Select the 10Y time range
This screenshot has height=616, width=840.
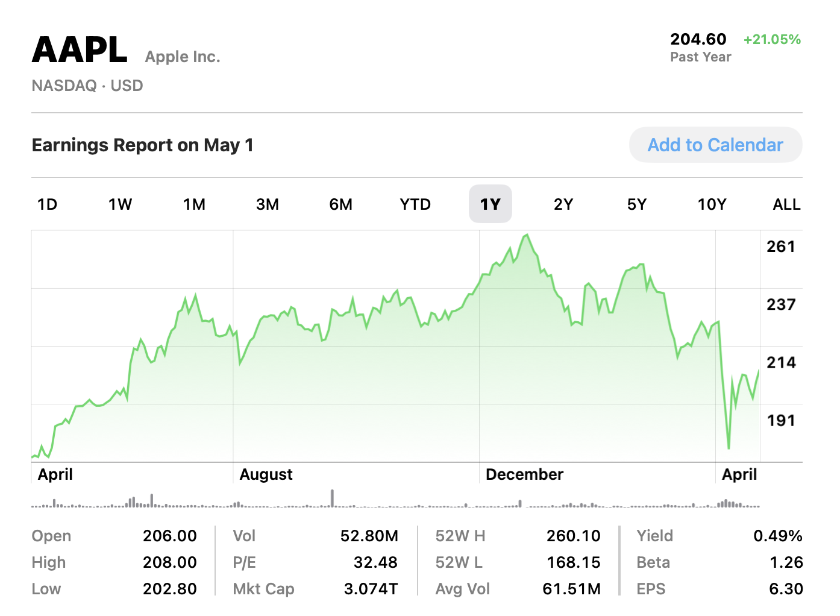[x=712, y=204]
